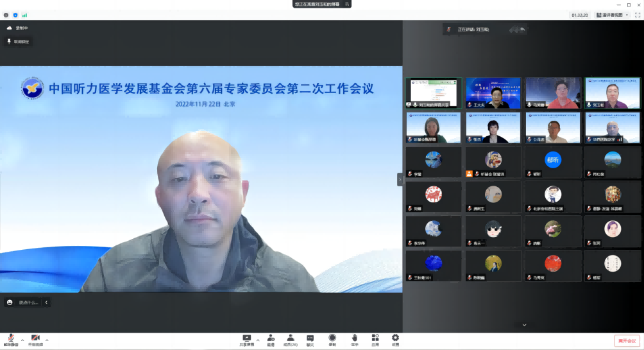Viewport: 644px width, 350px height.
Task: Click the muted mic icon on 张杰 tile
Action: (x=470, y=140)
